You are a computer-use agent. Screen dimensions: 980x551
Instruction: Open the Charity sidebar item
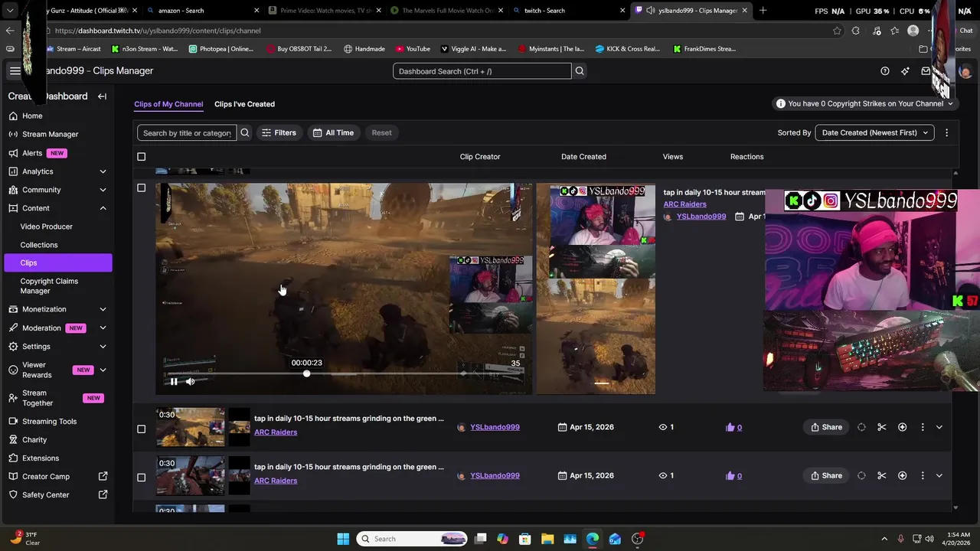pyautogui.click(x=34, y=440)
